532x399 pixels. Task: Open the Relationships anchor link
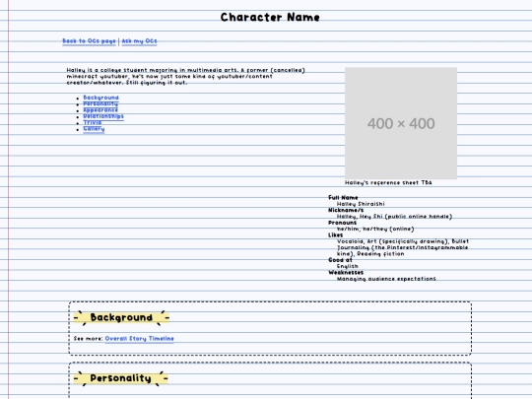click(103, 116)
